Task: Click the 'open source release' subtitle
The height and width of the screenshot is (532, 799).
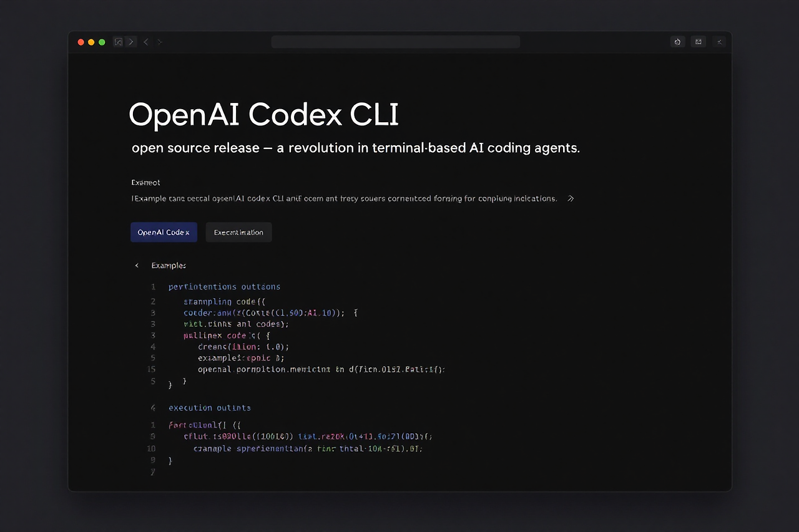Action: [x=356, y=148]
